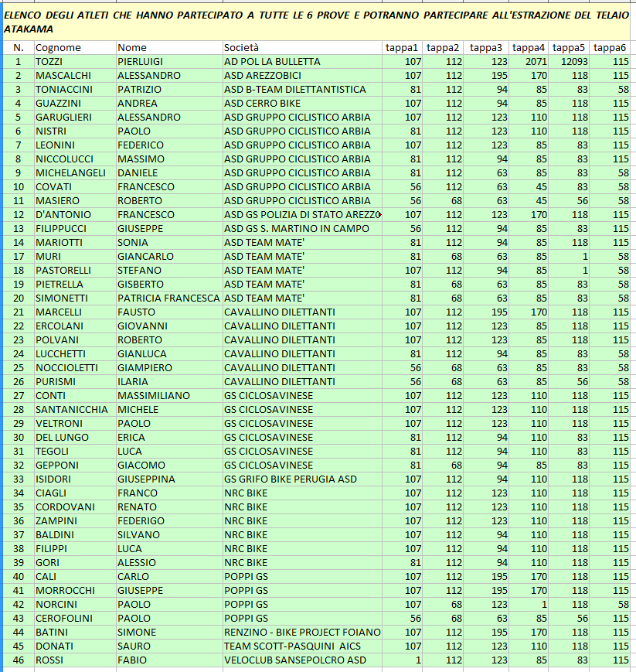Viewport: 636px width, 672px height.
Task: Select surname cell SANTANICCHIA
Action: [x=75, y=410]
